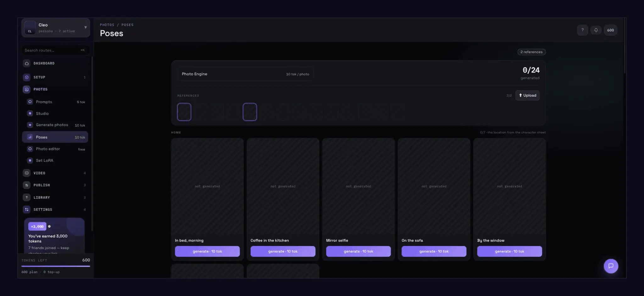
Task: Click the Set LoRA item icon
Action: tap(30, 160)
